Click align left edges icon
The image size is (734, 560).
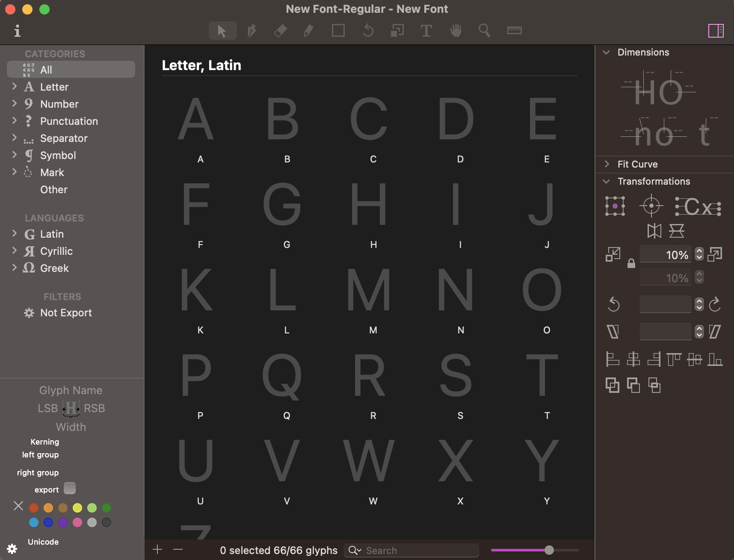[613, 359]
